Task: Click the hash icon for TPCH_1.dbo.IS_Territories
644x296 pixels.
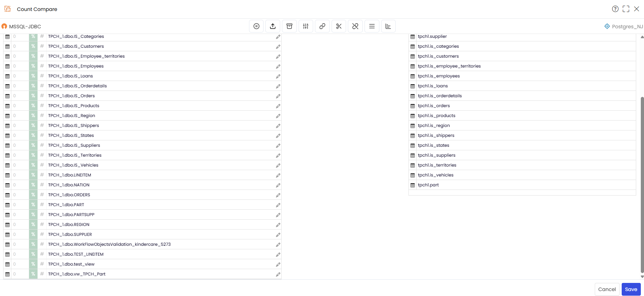Action: coord(42,155)
